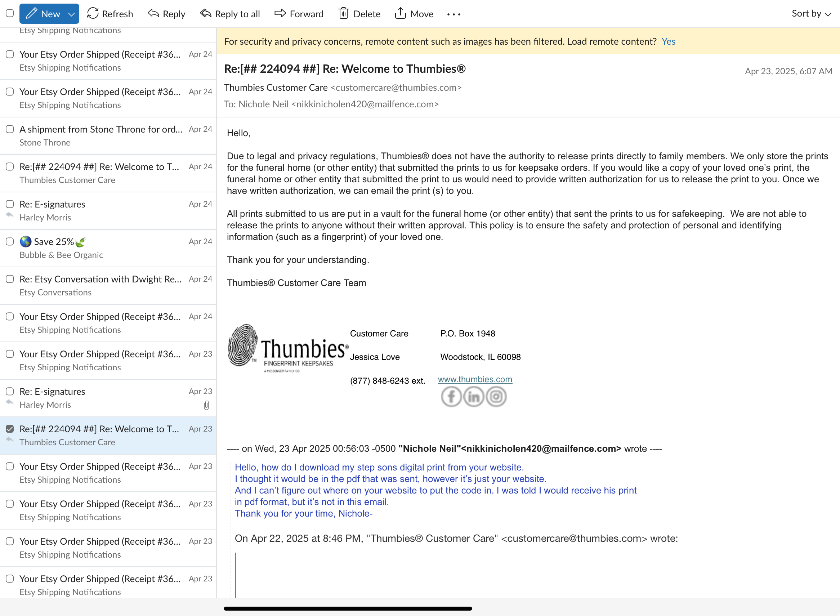Check the Save 25% email checkbox
840x616 pixels.
(10, 242)
